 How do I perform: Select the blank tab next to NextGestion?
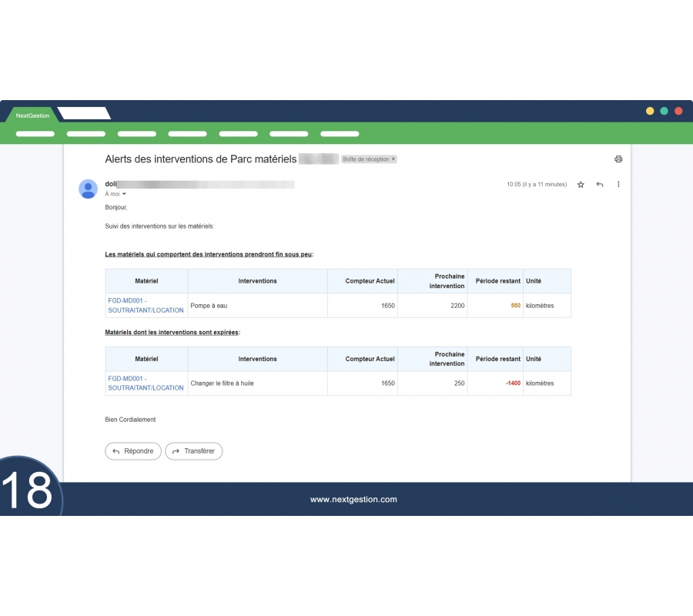[x=83, y=114]
